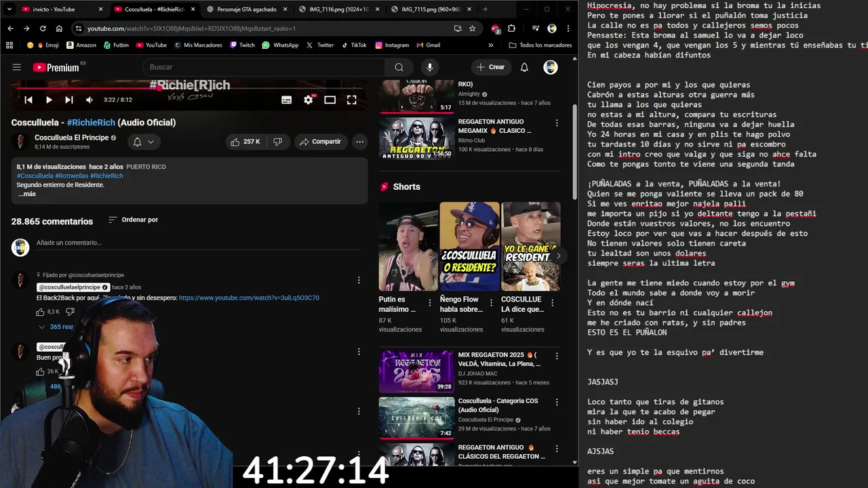
Task: Open the WhatsApp bookmark
Action: (280, 45)
